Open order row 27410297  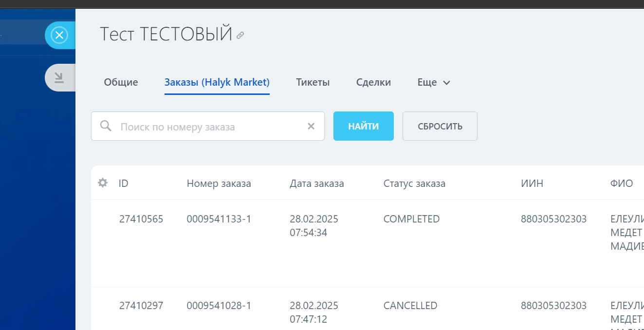[x=141, y=305]
